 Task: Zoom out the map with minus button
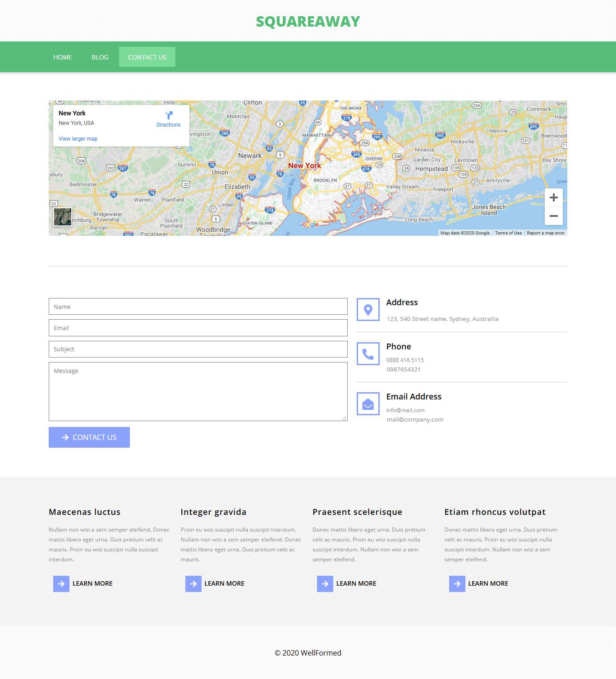point(554,216)
